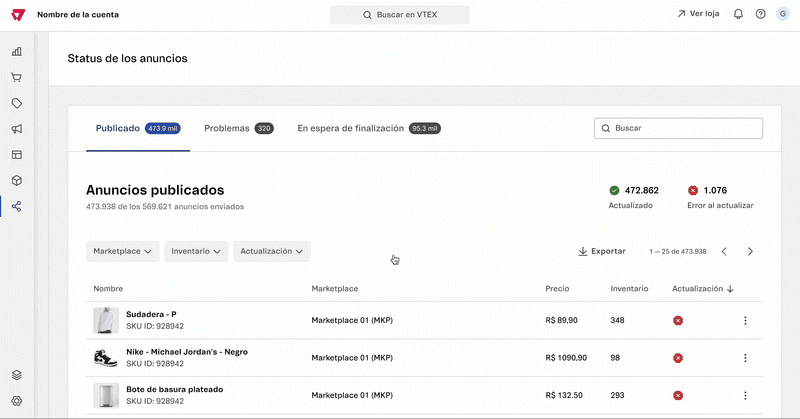Go to next page of results
This screenshot has width=800, height=419.
point(750,251)
